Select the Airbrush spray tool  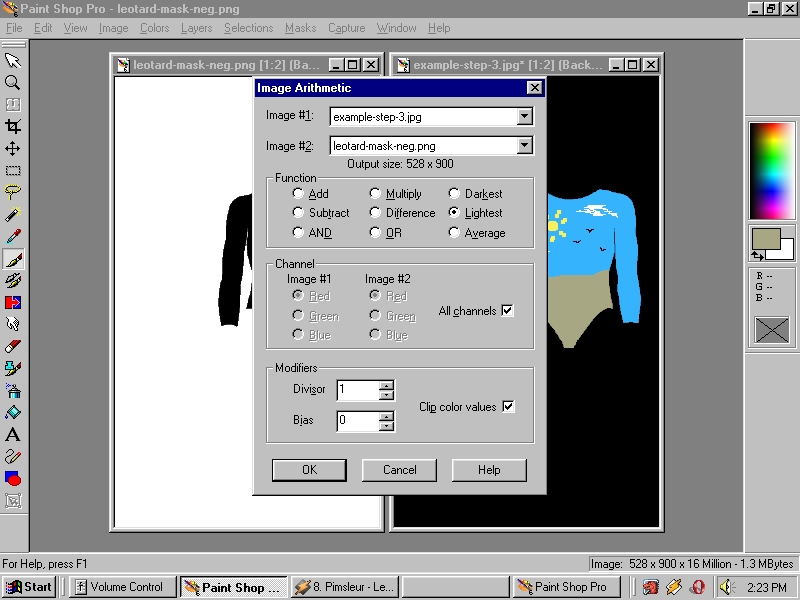13,391
